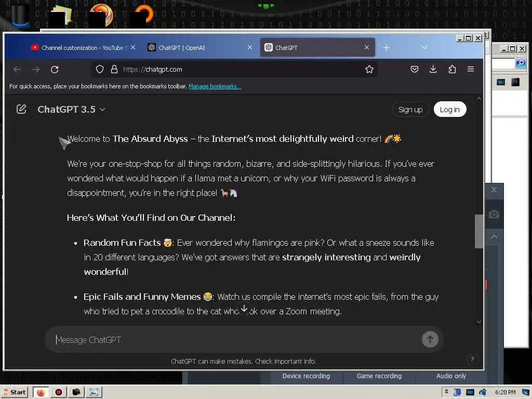
Task: Click the Log in button
Action: point(449,110)
